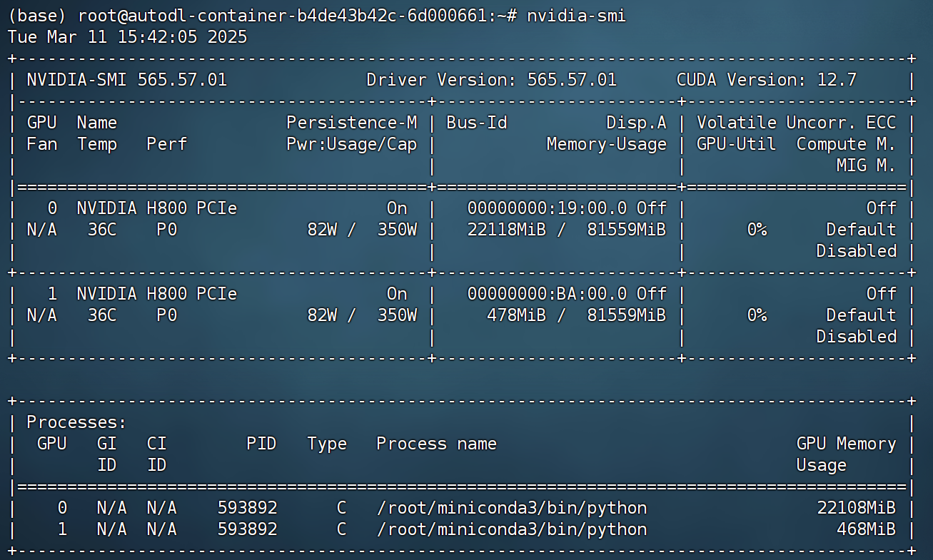Select bus id '00000000:19:00.0'
Viewport: 933px width, 560px height.
point(548,208)
